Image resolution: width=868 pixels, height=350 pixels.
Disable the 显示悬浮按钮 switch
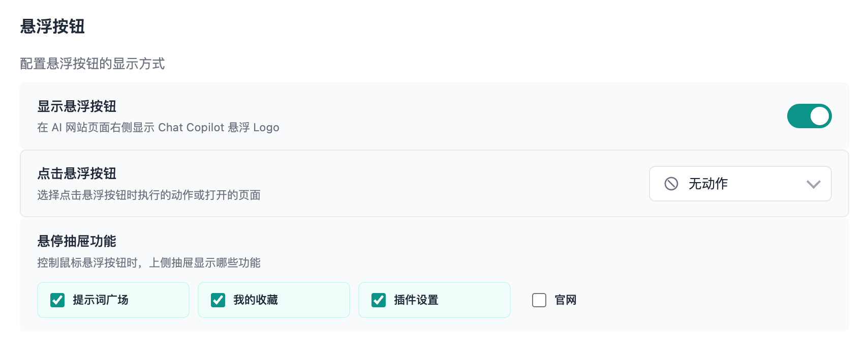[809, 116]
